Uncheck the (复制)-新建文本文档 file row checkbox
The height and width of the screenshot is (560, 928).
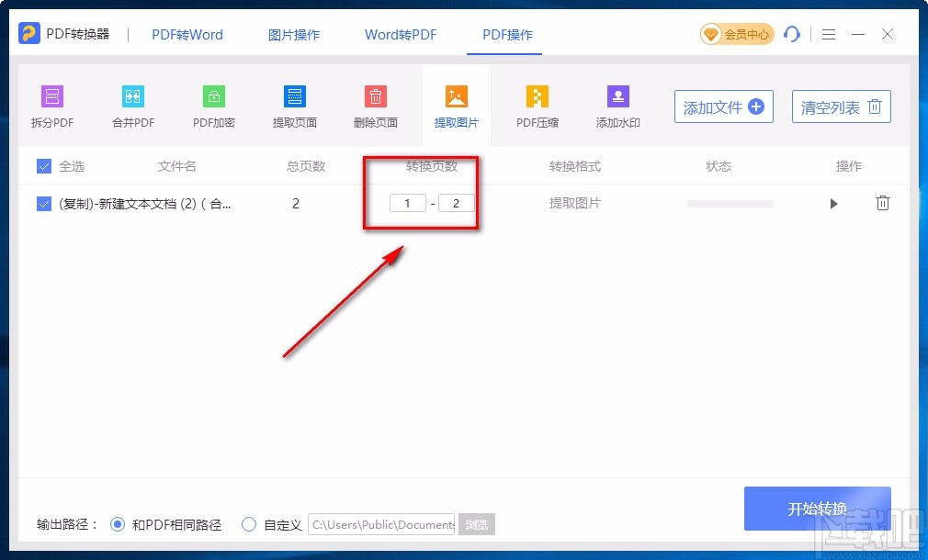pyautogui.click(x=42, y=203)
